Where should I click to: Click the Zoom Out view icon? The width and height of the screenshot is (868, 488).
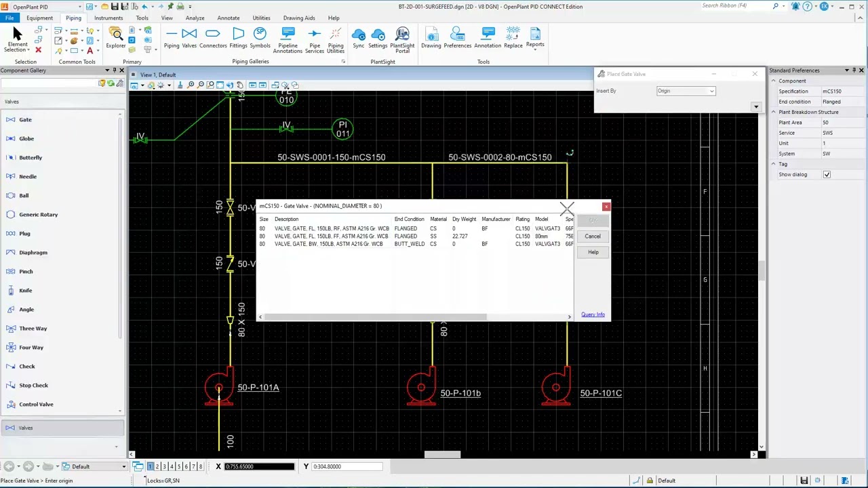pos(201,85)
